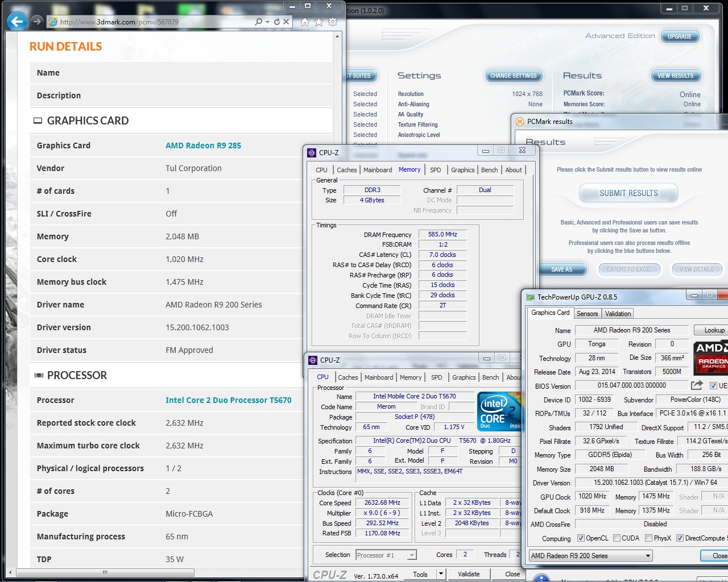Click the DRAM Frequency value 585.0 MHz
This screenshot has height=582, width=728.
[442, 234]
